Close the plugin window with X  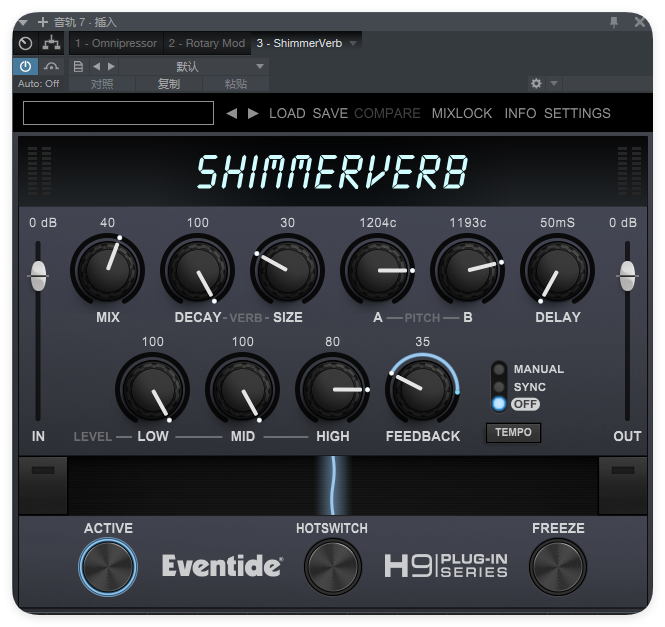pyautogui.click(x=640, y=21)
